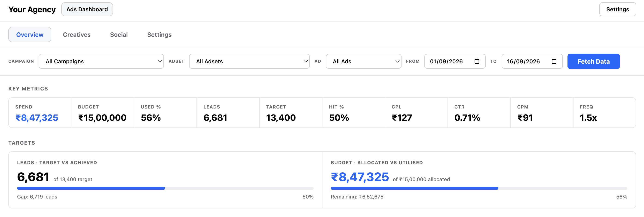The width and height of the screenshot is (644, 217).
Task: Expand the All Adsets dropdown
Action: (x=249, y=61)
